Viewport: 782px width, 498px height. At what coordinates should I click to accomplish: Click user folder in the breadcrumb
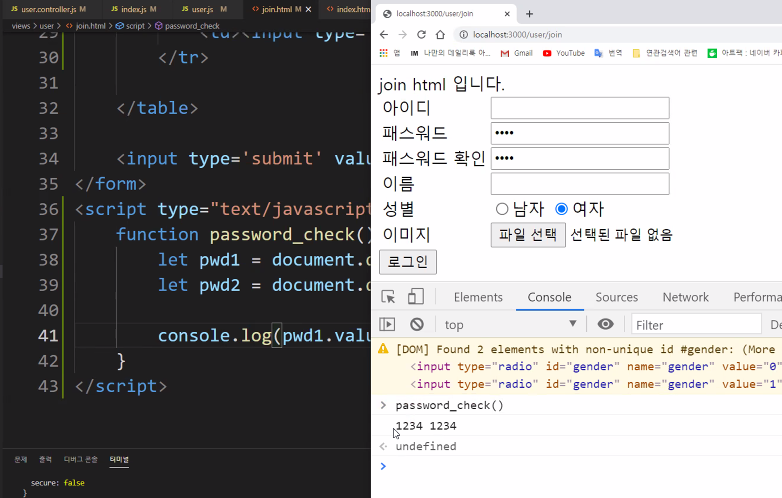pyautogui.click(x=46, y=26)
